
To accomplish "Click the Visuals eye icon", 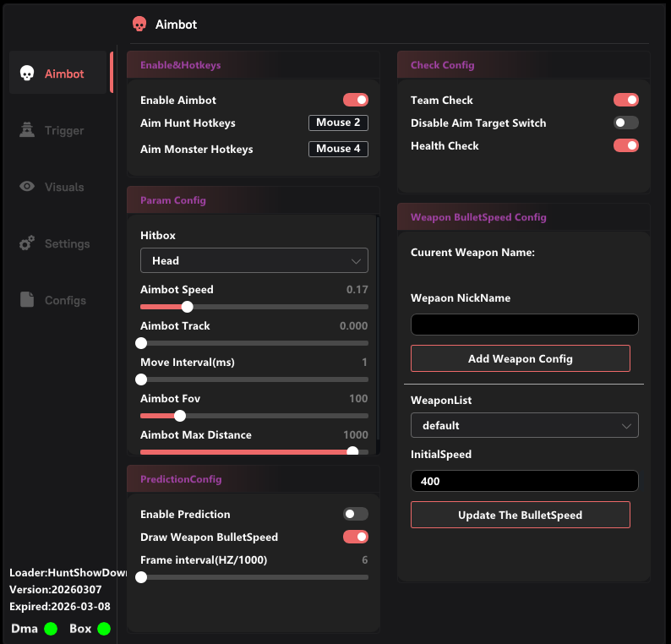I will tap(27, 187).
